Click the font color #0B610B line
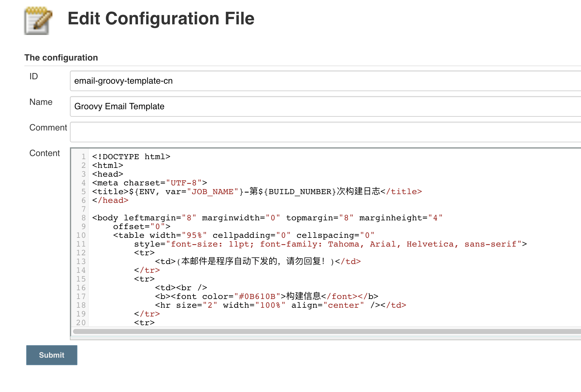This screenshot has width=581, height=392. coord(266,296)
